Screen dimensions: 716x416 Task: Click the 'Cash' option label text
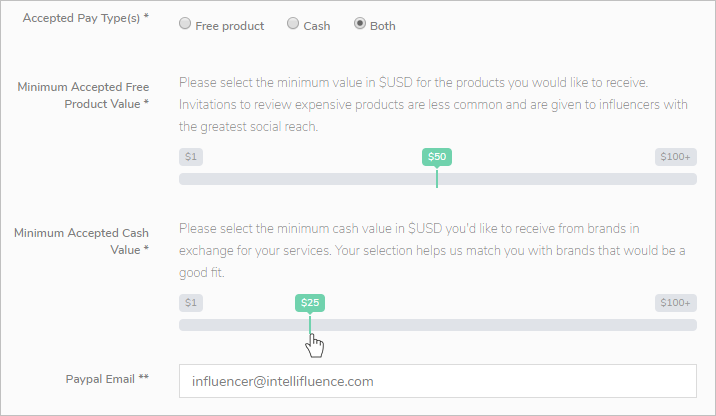(x=317, y=26)
